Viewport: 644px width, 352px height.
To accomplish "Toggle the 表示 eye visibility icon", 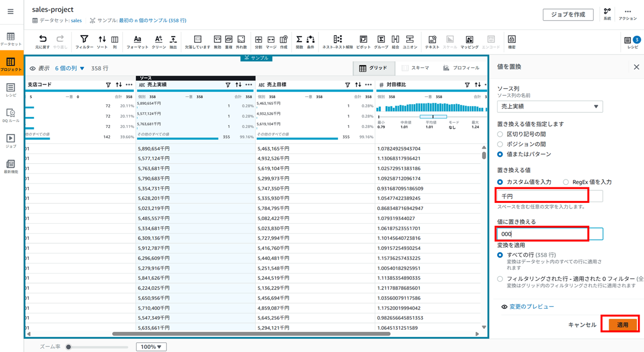I will (x=33, y=68).
